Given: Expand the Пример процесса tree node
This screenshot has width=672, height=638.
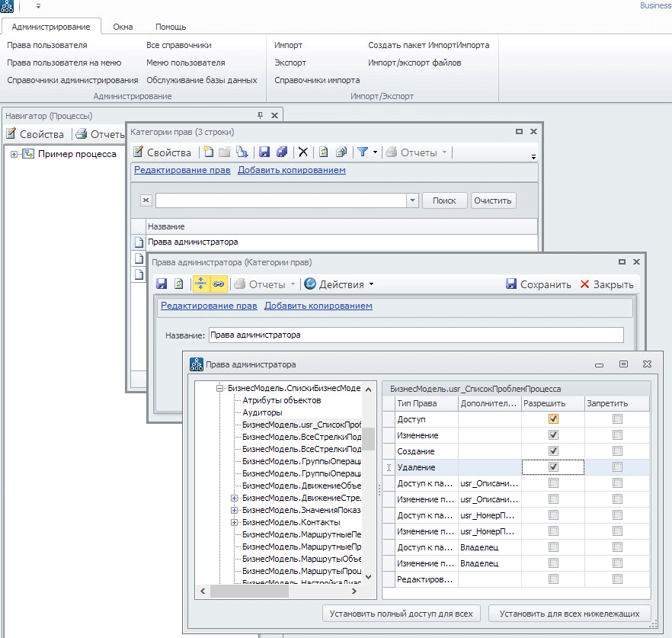Looking at the screenshot, I should 14,154.
